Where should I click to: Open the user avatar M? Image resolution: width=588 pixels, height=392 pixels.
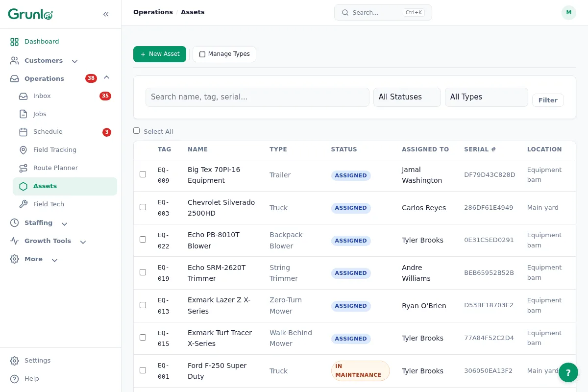click(569, 13)
